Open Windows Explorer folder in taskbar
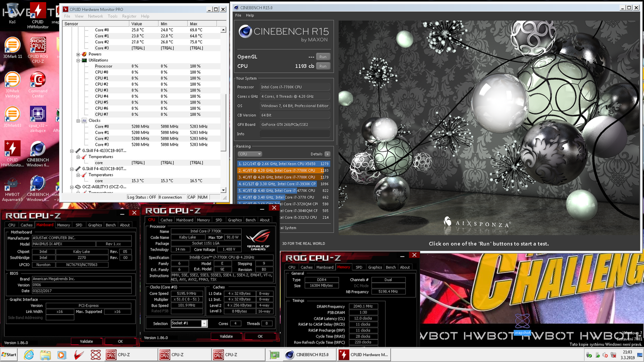 pyautogui.click(x=45, y=355)
